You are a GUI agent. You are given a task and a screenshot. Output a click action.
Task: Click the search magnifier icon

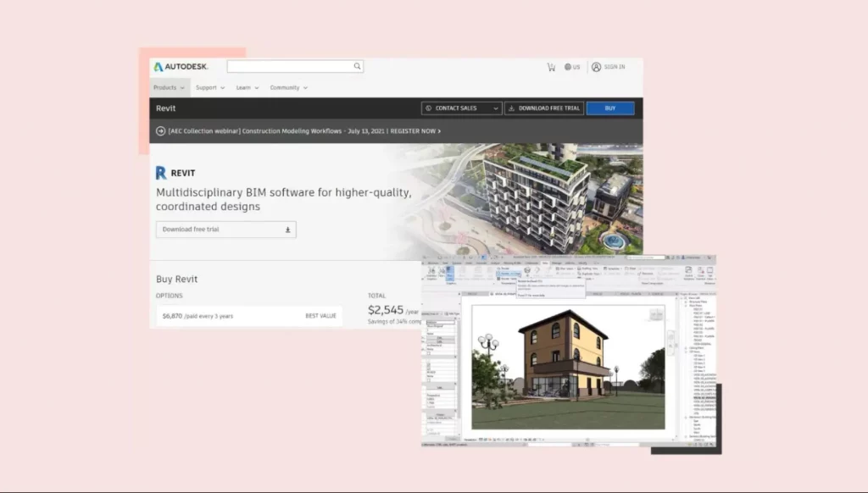(x=357, y=66)
